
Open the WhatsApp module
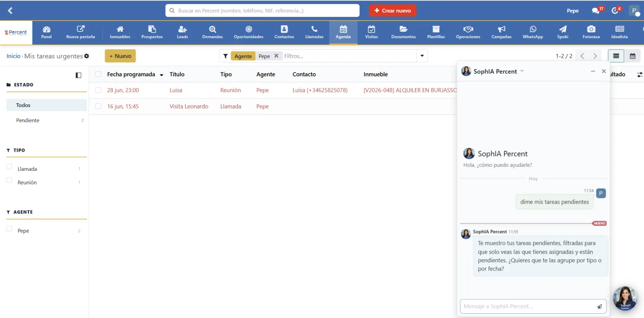(x=533, y=32)
